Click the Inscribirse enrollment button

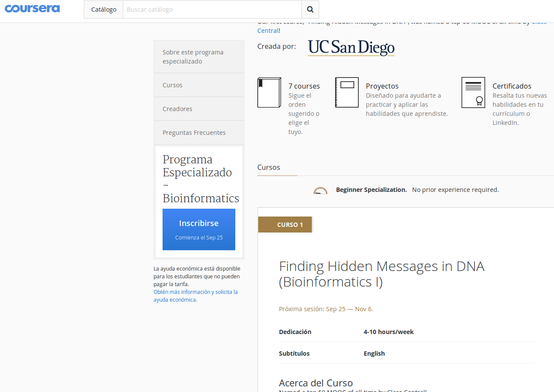click(x=199, y=229)
